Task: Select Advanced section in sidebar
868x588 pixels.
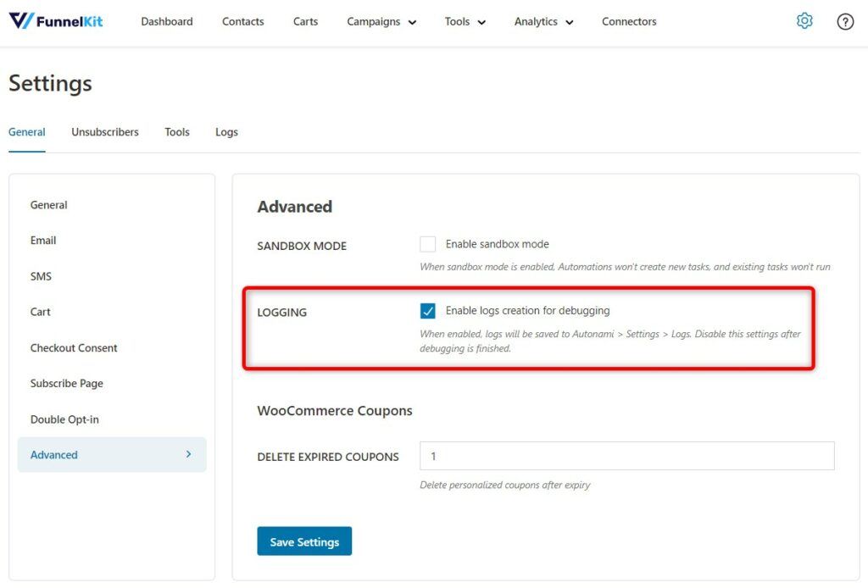Action: [x=112, y=455]
